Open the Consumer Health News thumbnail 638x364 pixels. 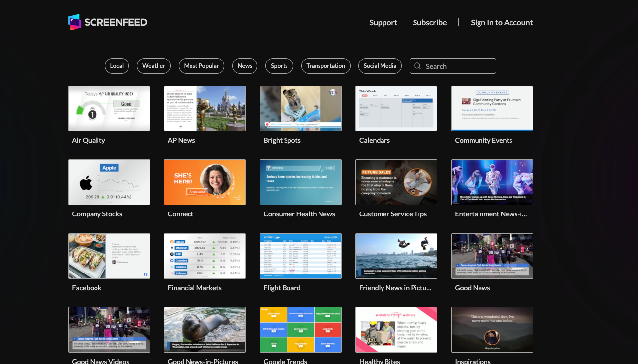click(x=301, y=182)
